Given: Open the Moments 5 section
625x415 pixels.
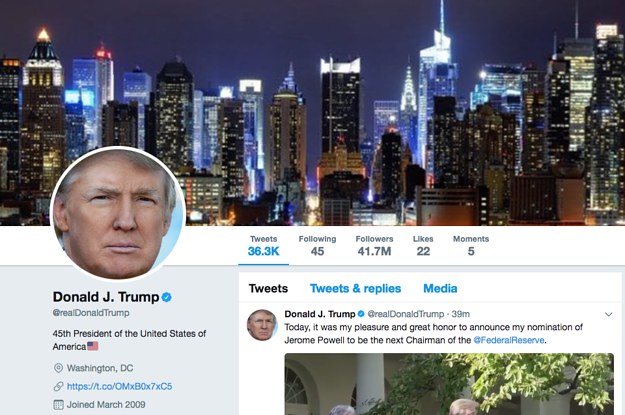Looking at the screenshot, I should [x=471, y=246].
